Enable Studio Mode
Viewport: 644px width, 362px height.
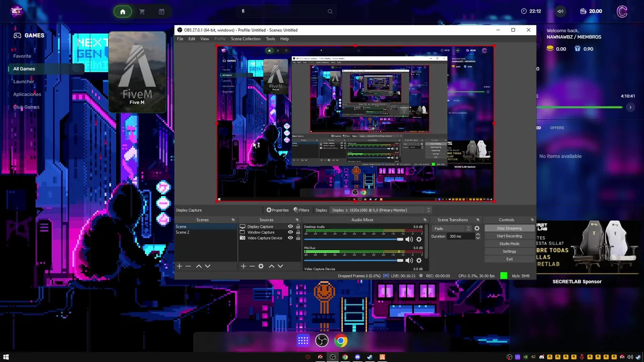pos(509,244)
